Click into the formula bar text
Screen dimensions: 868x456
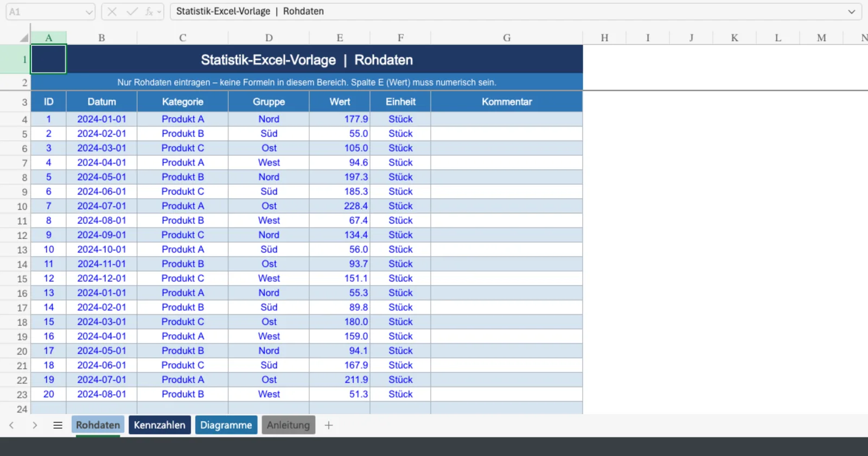[507, 11]
